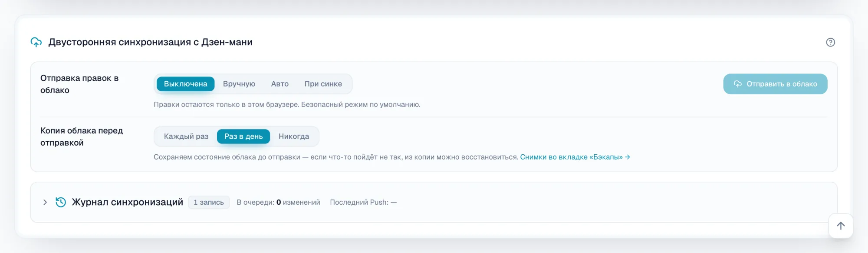
Task: Open the Снимки во вкладке «Бэкапы» link
Action: pos(575,157)
